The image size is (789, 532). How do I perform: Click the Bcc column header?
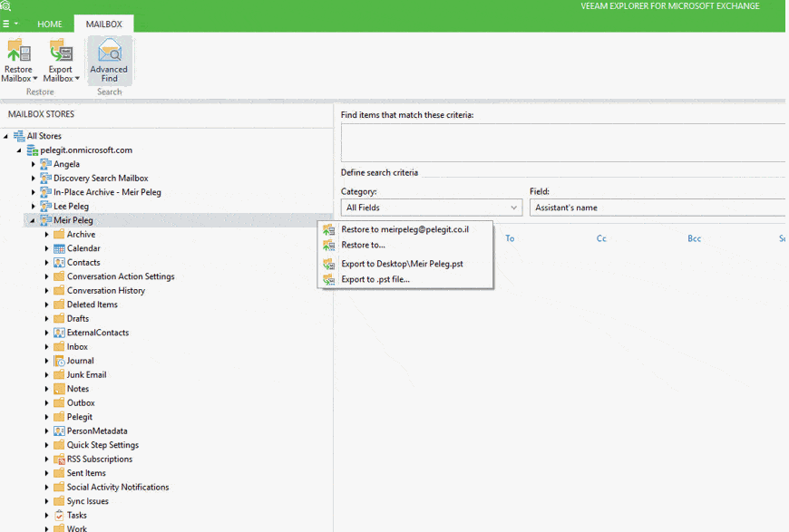pyautogui.click(x=695, y=238)
